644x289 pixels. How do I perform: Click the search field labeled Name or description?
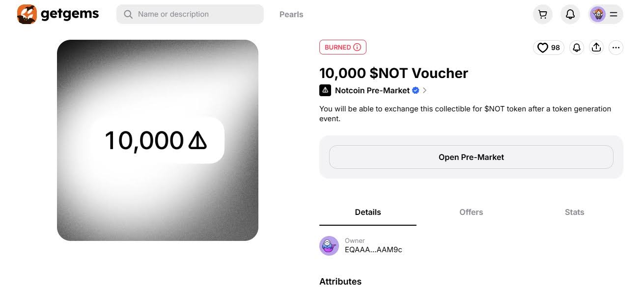(190, 14)
